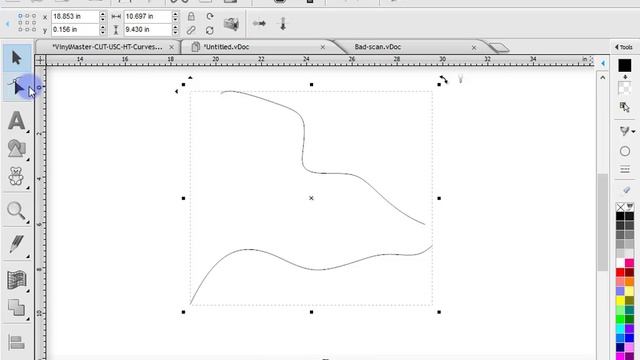Click the swap fill arrow under black swatch
Viewport: 640px width, 360px height.
coord(625,77)
